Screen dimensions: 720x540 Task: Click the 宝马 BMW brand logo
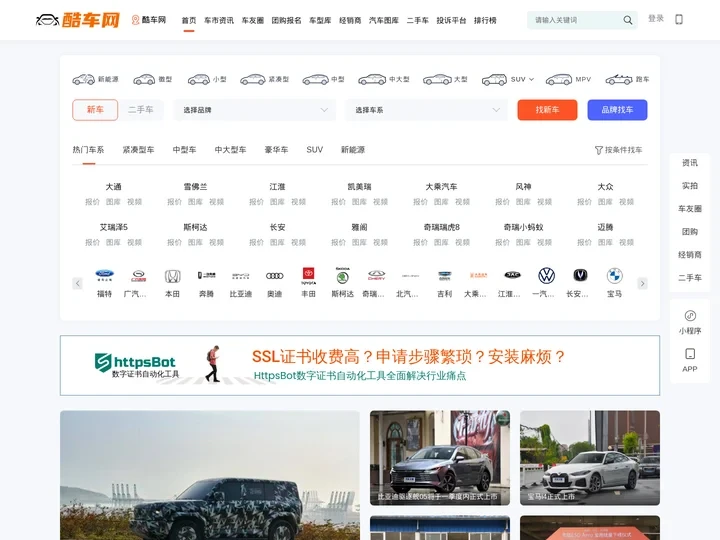click(614, 276)
